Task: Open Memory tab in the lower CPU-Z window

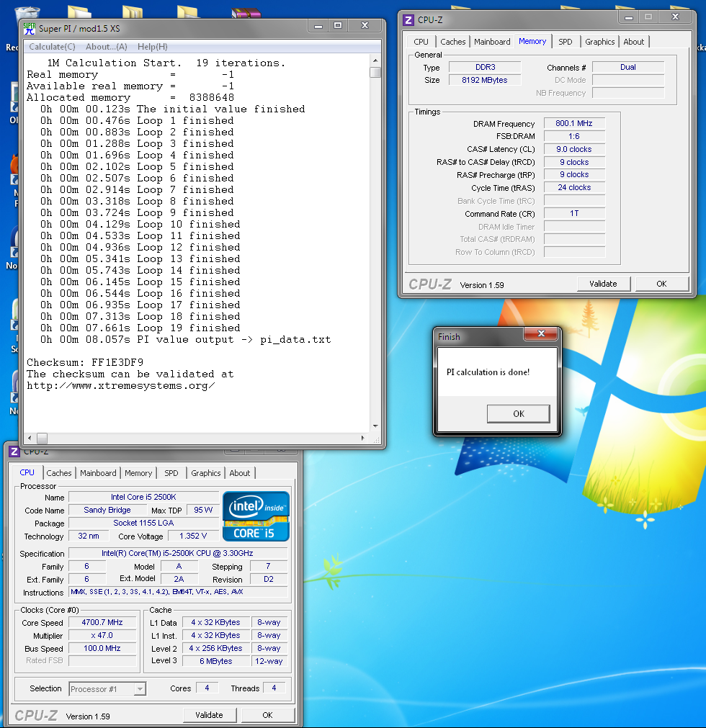Action: pyautogui.click(x=138, y=473)
